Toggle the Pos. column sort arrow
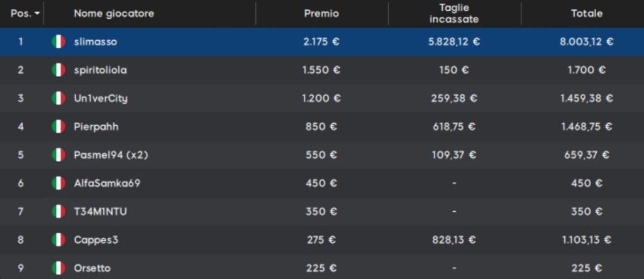Screen dimensions: 644x279 coord(37,14)
